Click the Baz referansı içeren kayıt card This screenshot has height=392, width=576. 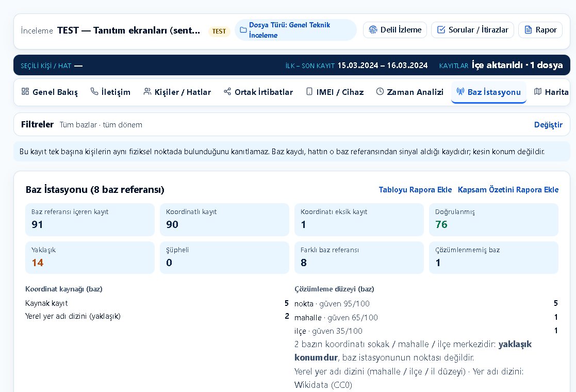(90, 219)
